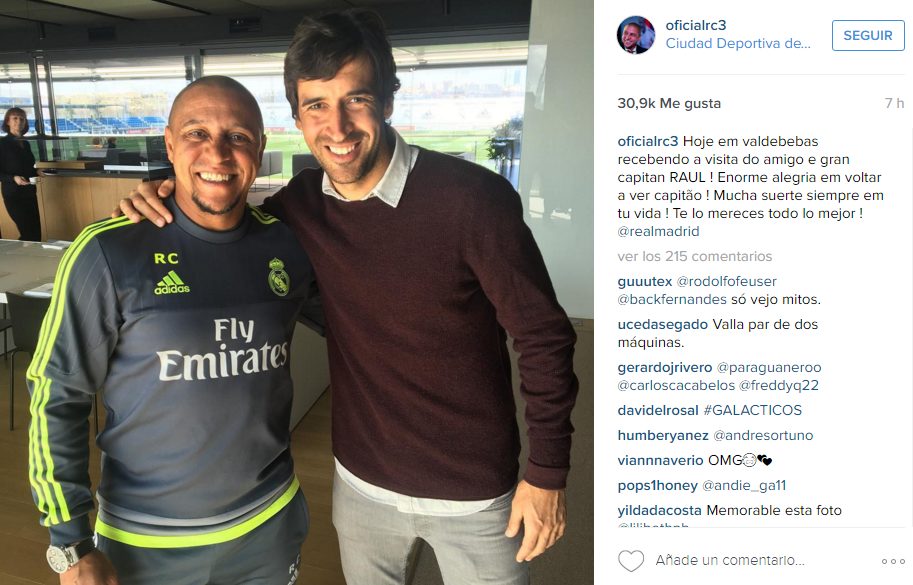This screenshot has height=585, width=913.
Task: Open commenter ucedasegado's profile
Action: [663, 324]
